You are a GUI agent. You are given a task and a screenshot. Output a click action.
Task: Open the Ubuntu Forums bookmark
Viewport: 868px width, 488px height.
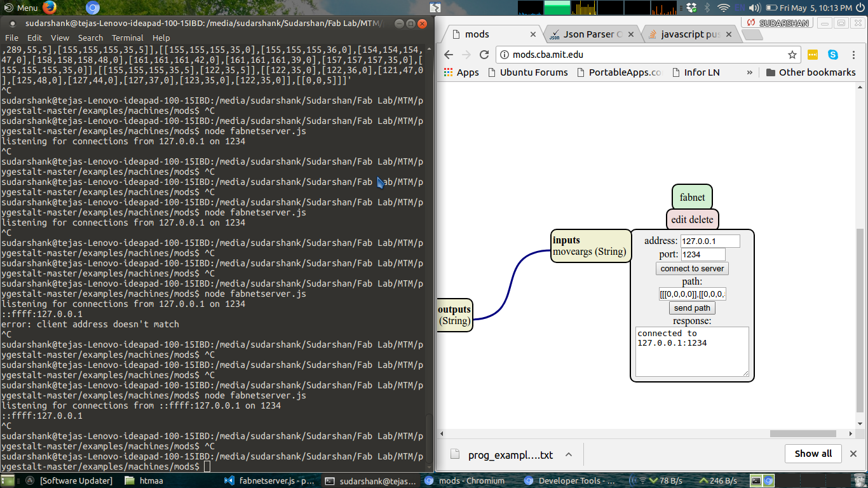527,72
